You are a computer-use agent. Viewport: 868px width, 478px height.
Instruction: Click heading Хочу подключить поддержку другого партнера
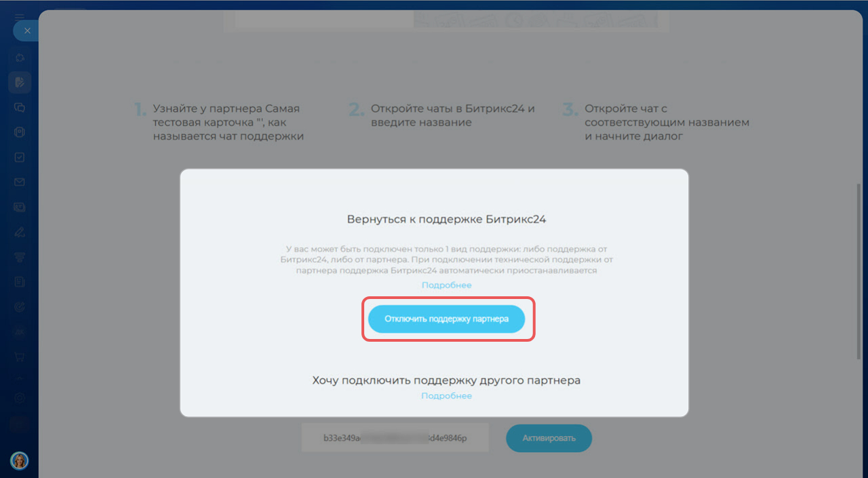coord(446,380)
